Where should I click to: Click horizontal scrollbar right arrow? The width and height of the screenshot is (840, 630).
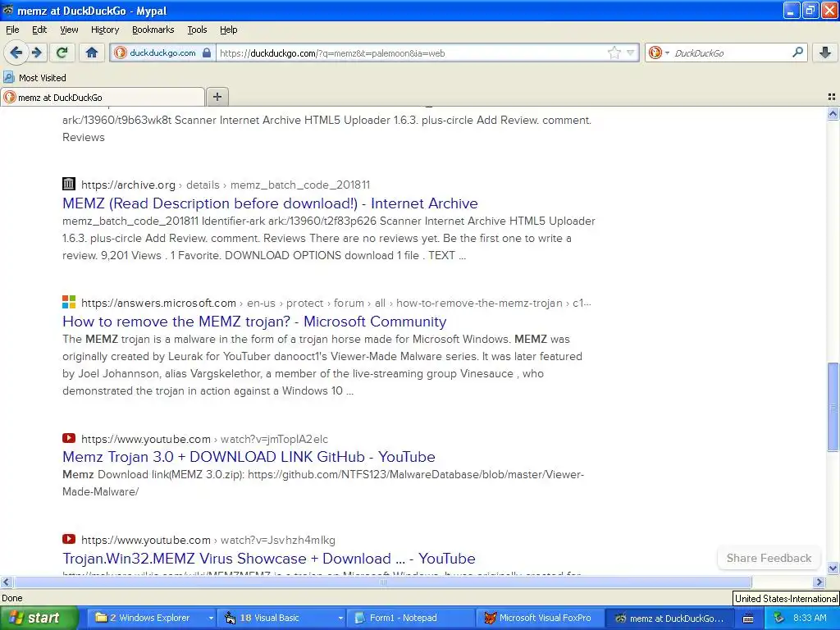click(x=819, y=582)
